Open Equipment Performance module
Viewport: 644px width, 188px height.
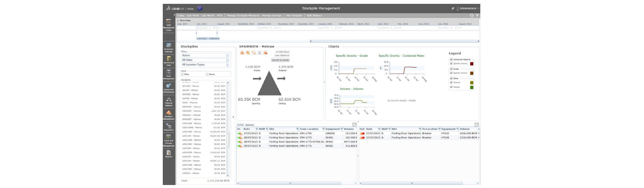[168, 88]
